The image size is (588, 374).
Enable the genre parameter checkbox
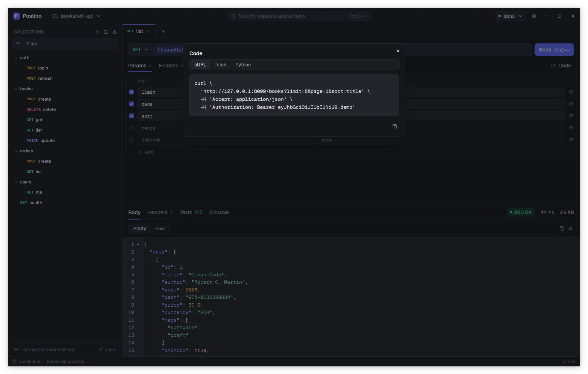(x=131, y=128)
